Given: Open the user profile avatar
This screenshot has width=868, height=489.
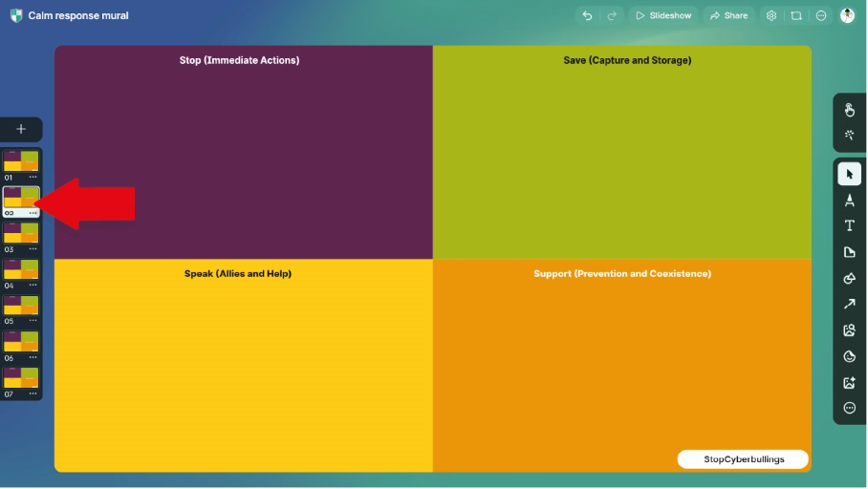Looking at the screenshot, I should [x=847, y=15].
